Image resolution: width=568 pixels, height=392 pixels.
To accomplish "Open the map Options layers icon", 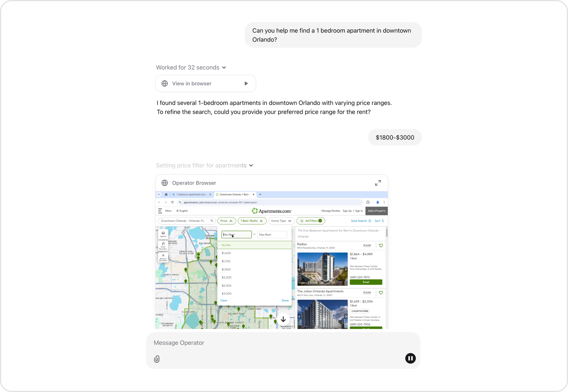I will click(x=163, y=234).
